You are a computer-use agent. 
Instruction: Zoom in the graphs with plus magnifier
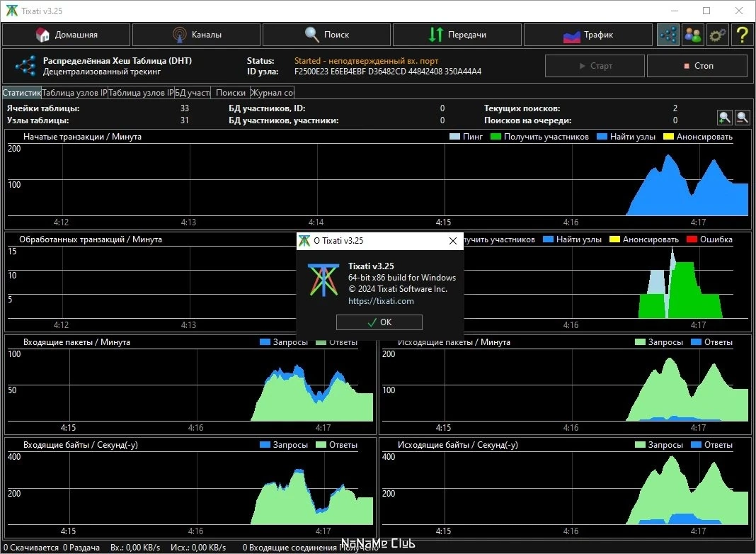coord(724,118)
